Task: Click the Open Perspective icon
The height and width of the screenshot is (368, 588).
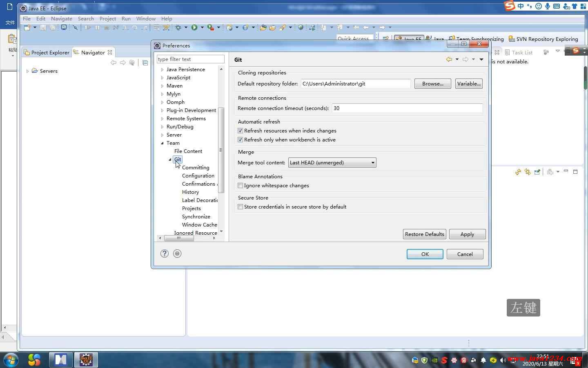Action: 385,39
